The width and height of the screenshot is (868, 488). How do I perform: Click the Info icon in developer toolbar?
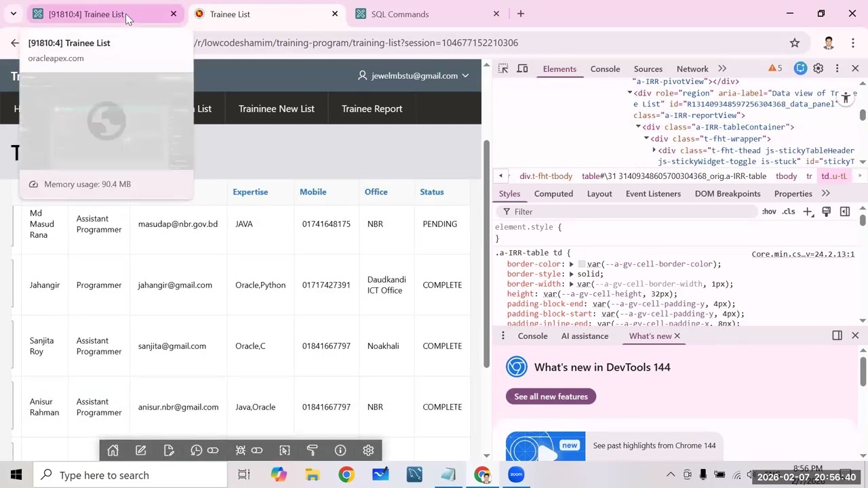pos(340,451)
